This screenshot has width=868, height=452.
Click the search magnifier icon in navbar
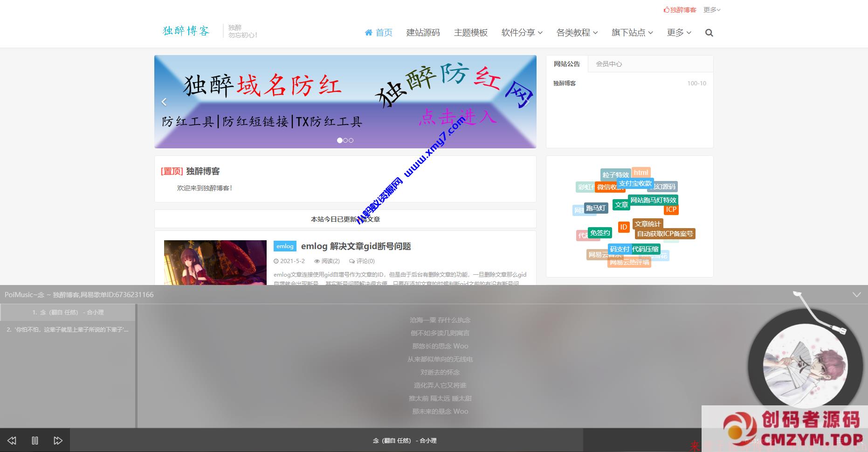tap(709, 33)
